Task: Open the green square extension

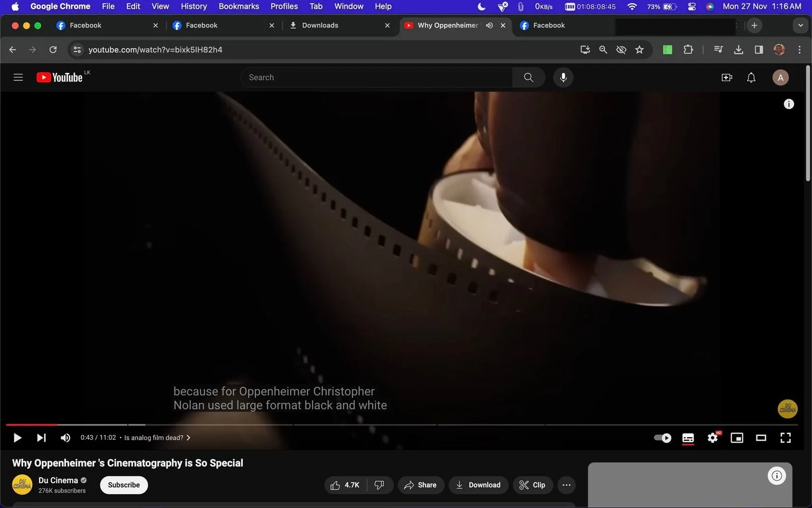Action: click(x=668, y=50)
